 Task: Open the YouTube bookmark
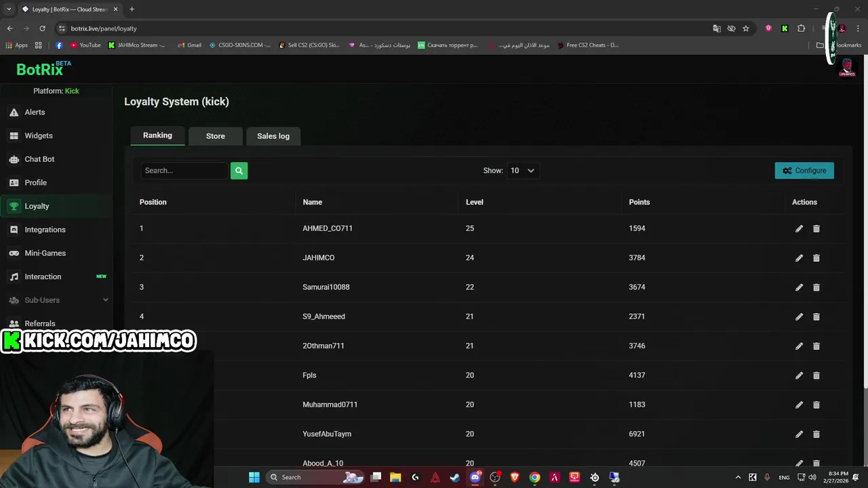(85, 45)
